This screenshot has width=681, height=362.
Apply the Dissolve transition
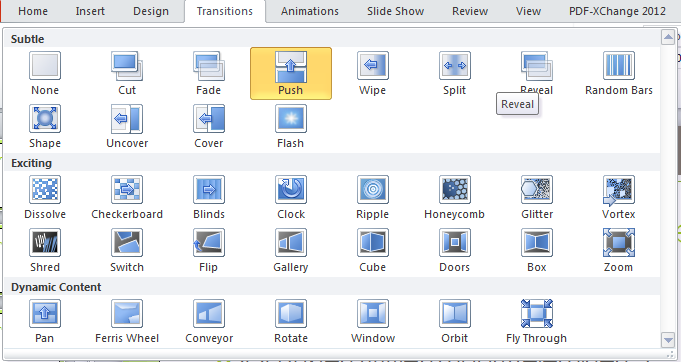coord(45,197)
